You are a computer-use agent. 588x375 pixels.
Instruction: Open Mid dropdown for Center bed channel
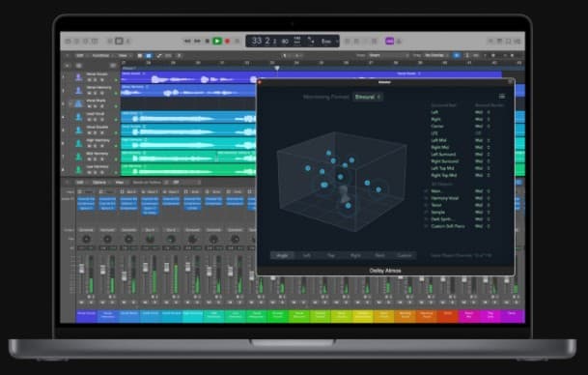[x=482, y=126]
